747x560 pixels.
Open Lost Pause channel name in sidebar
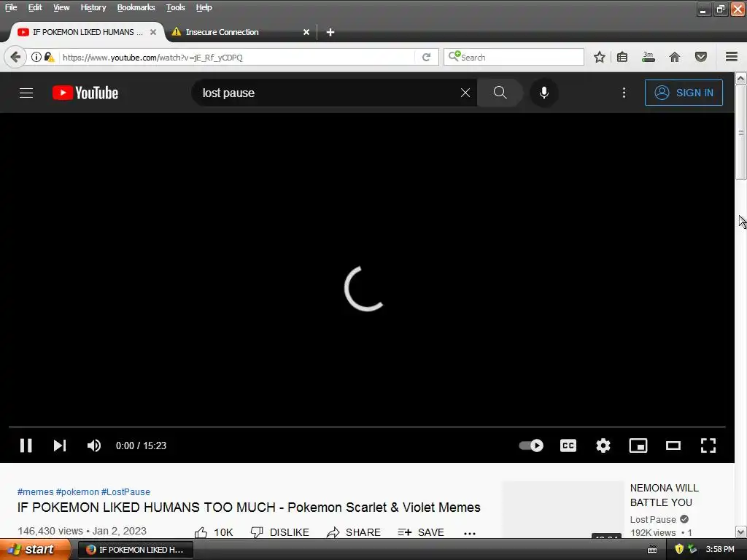coord(653,519)
